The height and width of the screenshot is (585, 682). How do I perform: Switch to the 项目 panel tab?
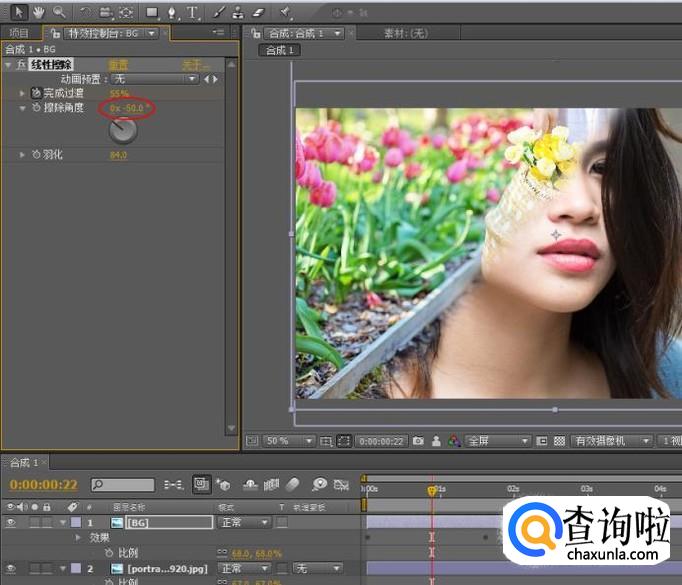tap(19, 33)
